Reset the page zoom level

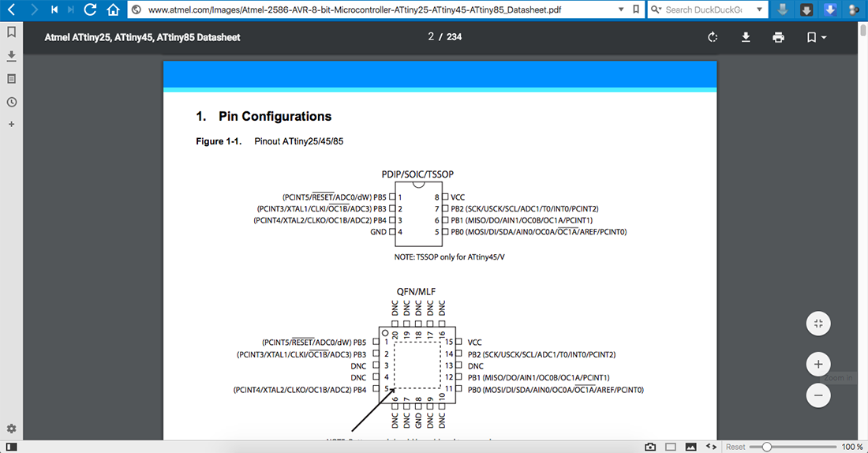pyautogui.click(x=735, y=447)
